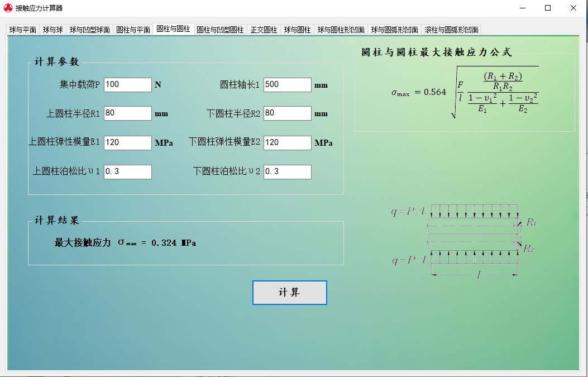Click the 上圆柱半径R1 input box
Viewport: 588px width, 377px height.
coord(127,113)
